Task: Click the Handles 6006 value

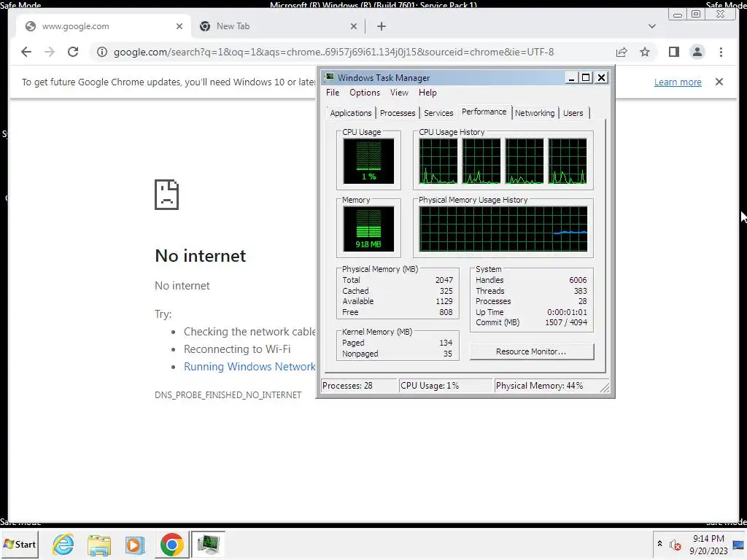Action: [x=578, y=280]
